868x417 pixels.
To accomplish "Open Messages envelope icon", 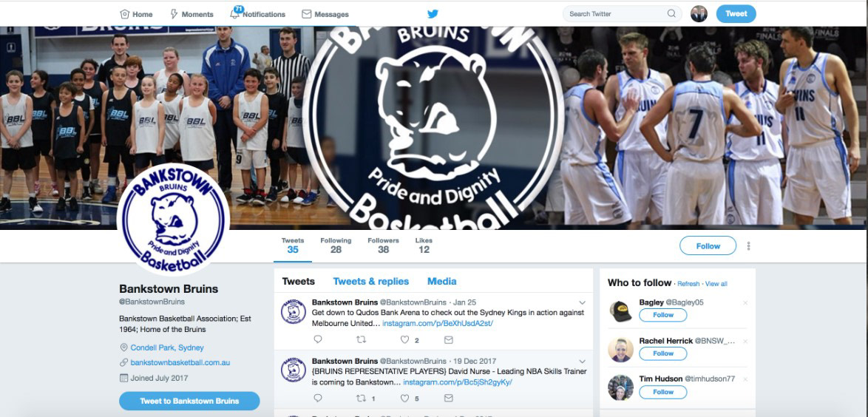I will point(306,14).
